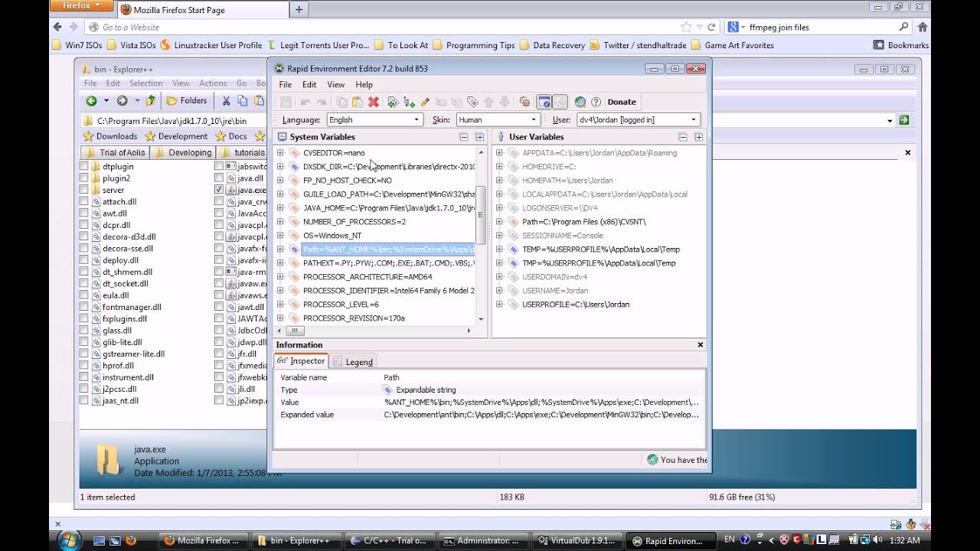Toggle the Information panel icon in the toolbar

pos(544,102)
